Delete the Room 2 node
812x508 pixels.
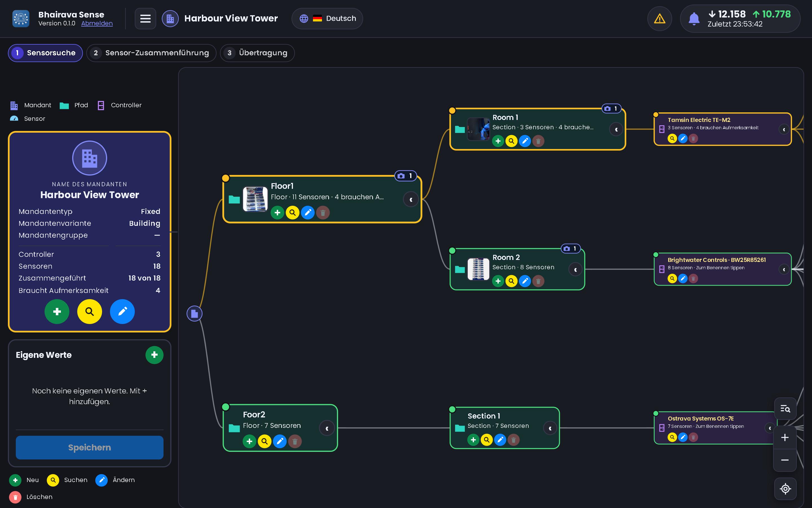pos(538,281)
